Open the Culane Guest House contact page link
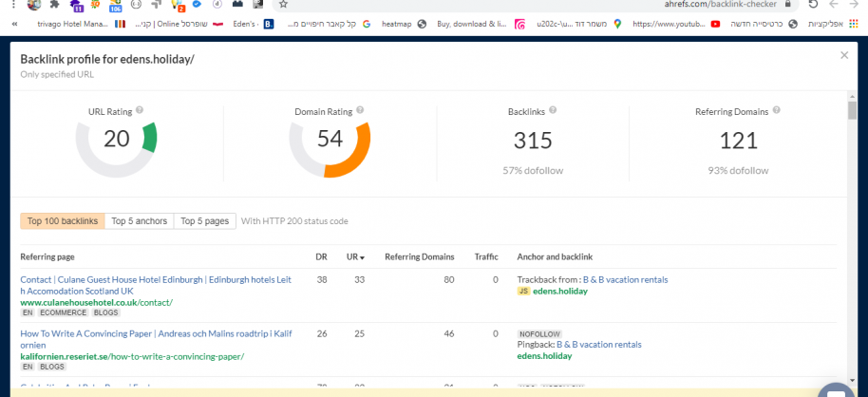Screen dimensions: 868x397 coord(156,285)
